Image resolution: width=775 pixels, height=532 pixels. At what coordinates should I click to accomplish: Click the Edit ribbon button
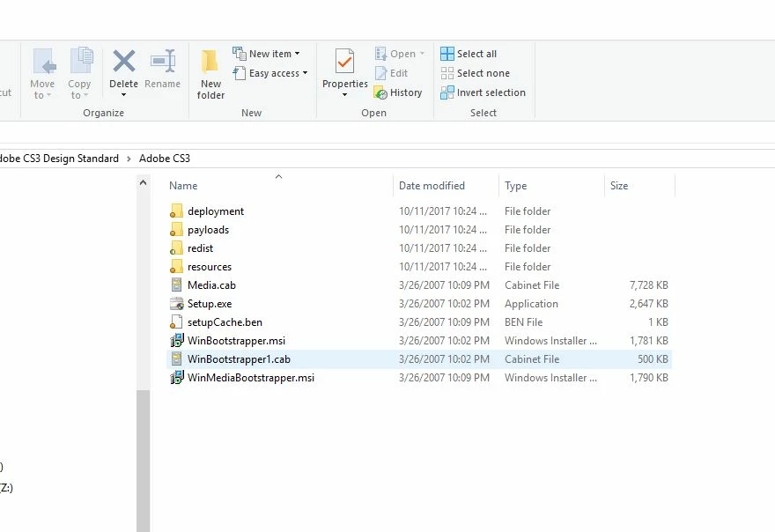coord(391,73)
